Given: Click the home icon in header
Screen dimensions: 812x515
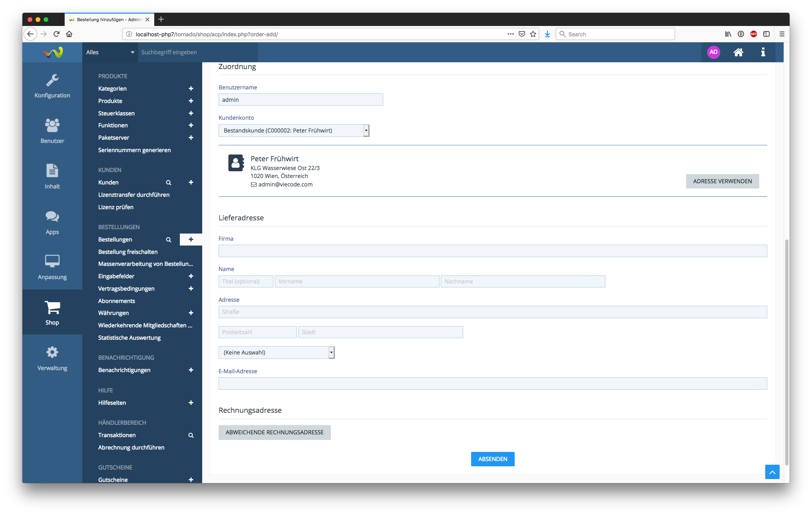Looking at the screenshot, I should 738,52.
